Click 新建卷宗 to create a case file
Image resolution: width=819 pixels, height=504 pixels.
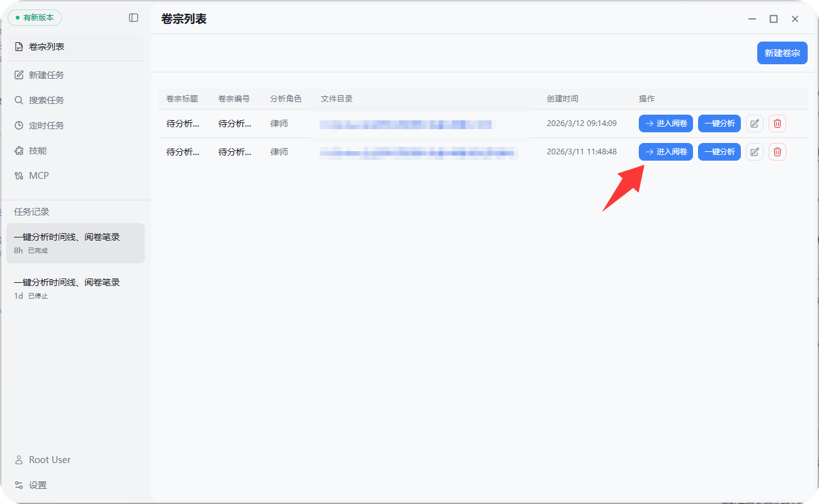782,53
